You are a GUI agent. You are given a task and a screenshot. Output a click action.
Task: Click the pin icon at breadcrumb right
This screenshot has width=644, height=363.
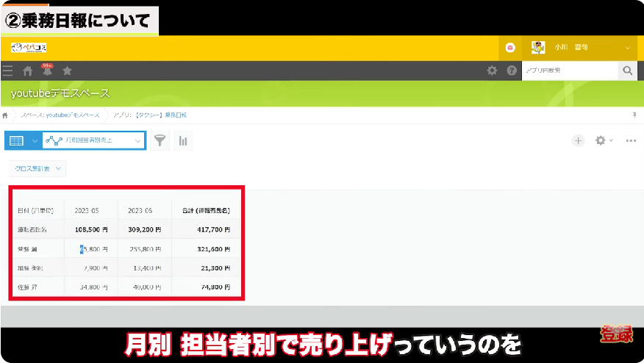point(634,115)
